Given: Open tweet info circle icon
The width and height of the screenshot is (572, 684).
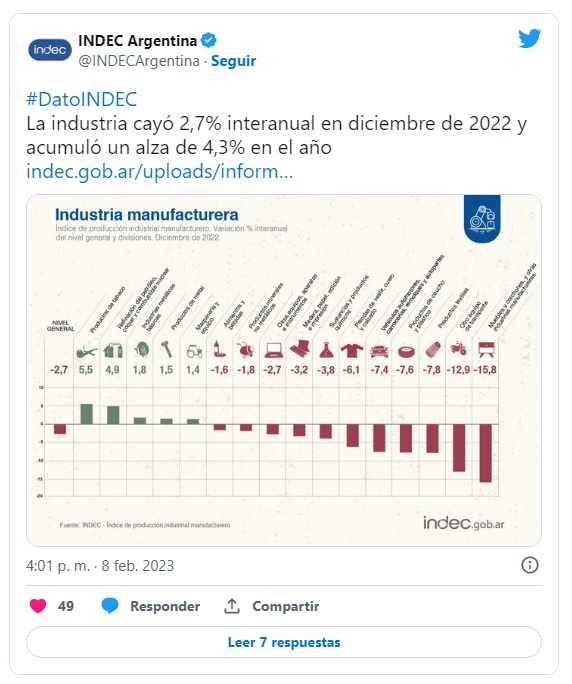Looking at the screenshot, I should (530, 565).
